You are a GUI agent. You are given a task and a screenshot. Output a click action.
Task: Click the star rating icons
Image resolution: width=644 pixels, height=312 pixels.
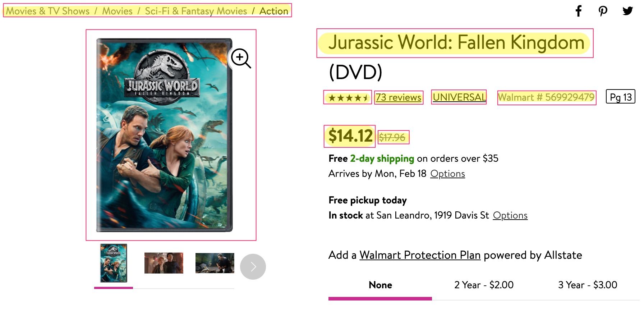(x=348, y=97)
